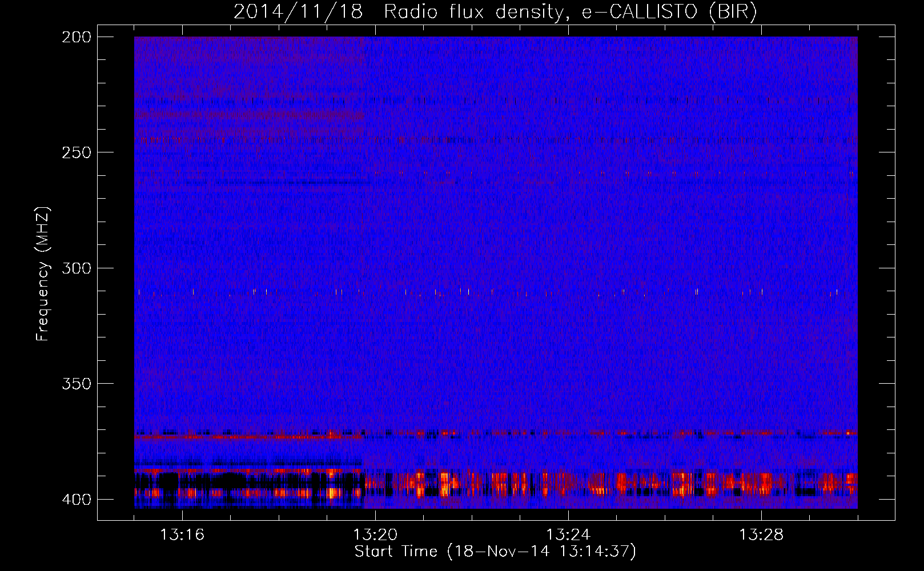This screenshot has width=924, height=571.
Task: Click the 13:16 time tick label
Action: click(182, 535)
